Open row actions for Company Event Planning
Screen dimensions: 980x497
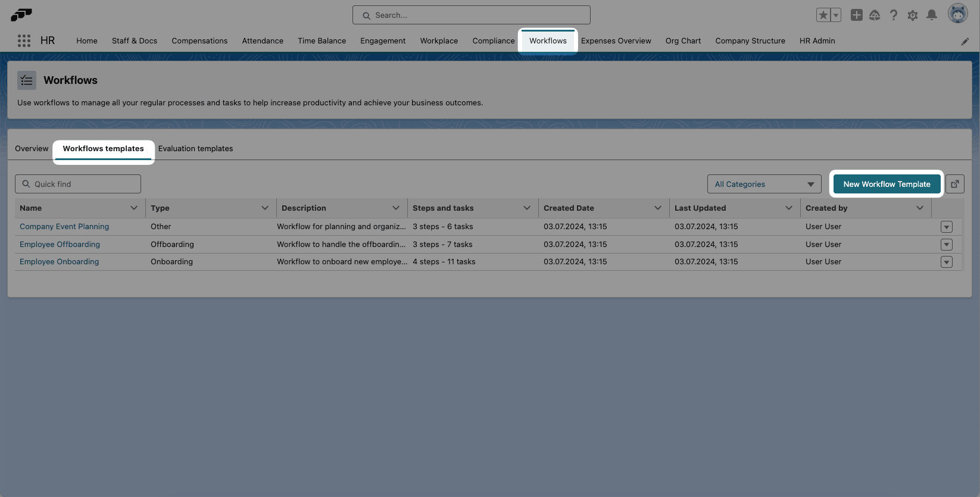tap(947, 227)
